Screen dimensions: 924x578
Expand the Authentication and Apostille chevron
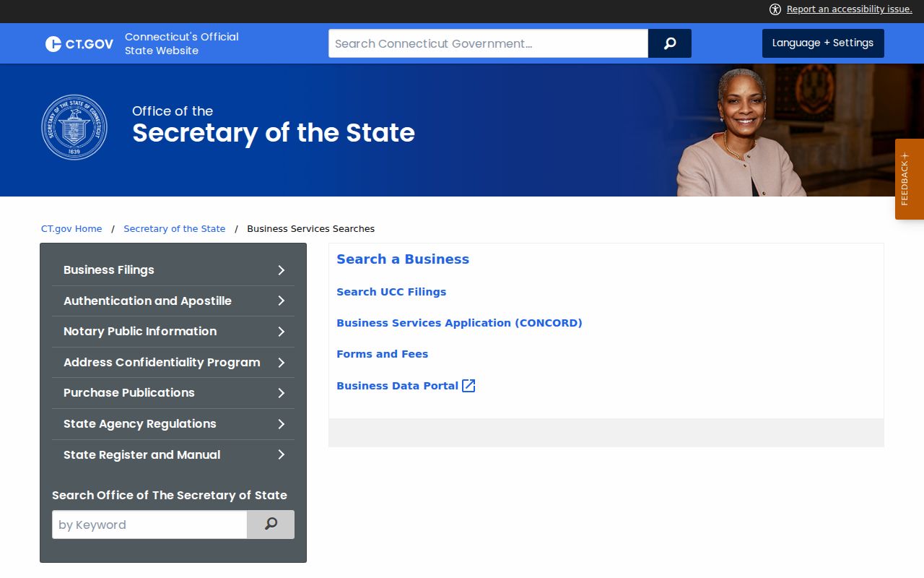click(282, 301)
